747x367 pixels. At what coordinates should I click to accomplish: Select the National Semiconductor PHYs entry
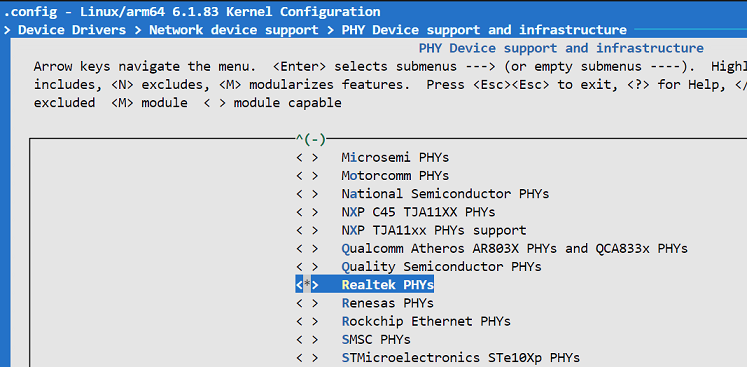click(445, 194)
